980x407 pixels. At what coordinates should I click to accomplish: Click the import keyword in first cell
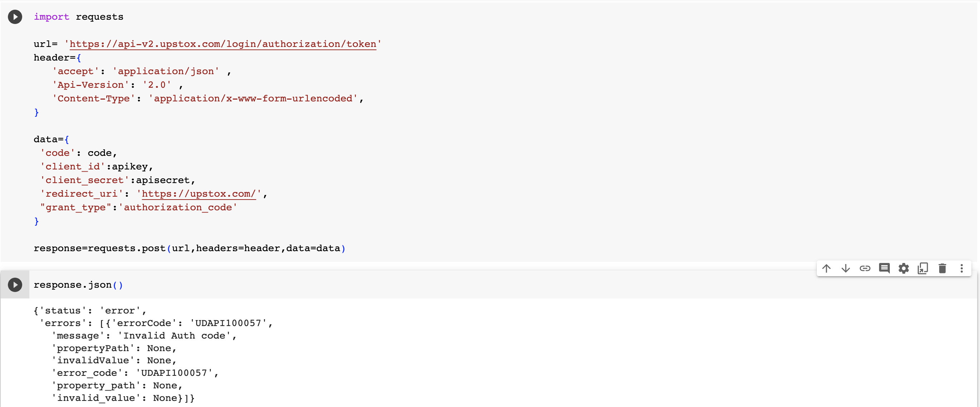click(x=51, y=17)
